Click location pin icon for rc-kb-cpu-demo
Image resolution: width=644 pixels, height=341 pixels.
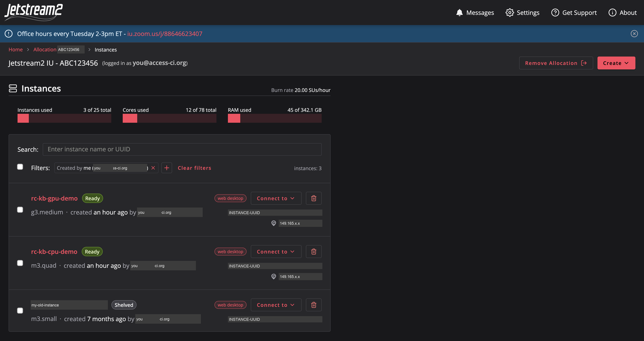coord(274,277)
